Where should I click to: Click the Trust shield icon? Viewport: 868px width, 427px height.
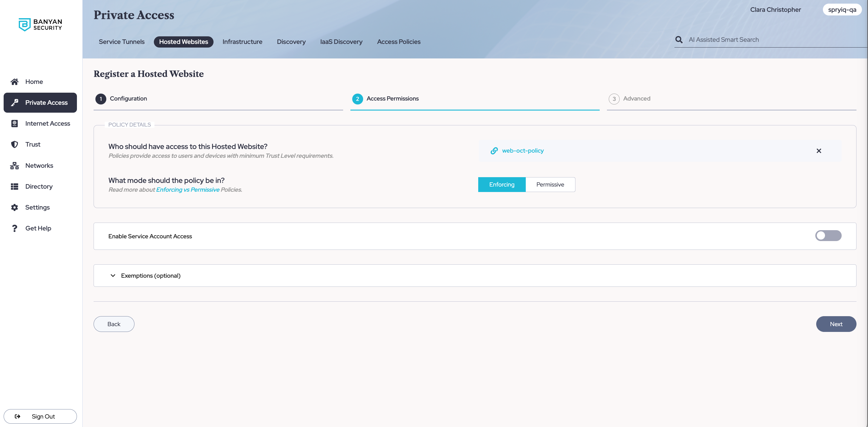(x=15, y=144)
